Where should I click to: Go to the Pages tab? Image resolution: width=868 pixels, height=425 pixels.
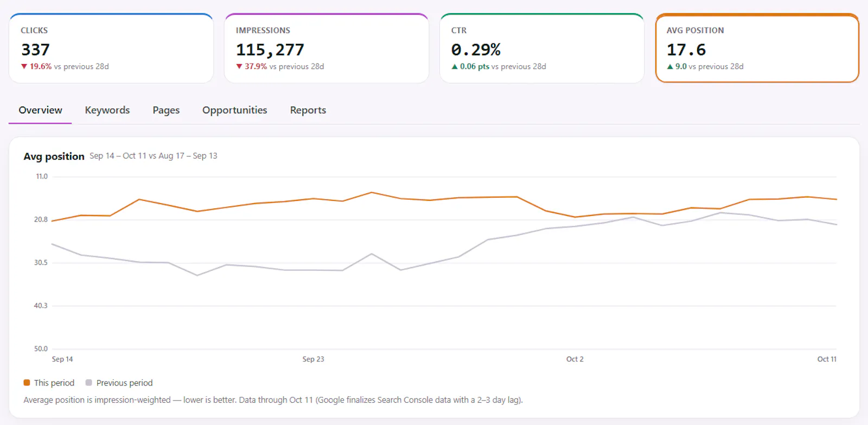[x=166, y=110]
